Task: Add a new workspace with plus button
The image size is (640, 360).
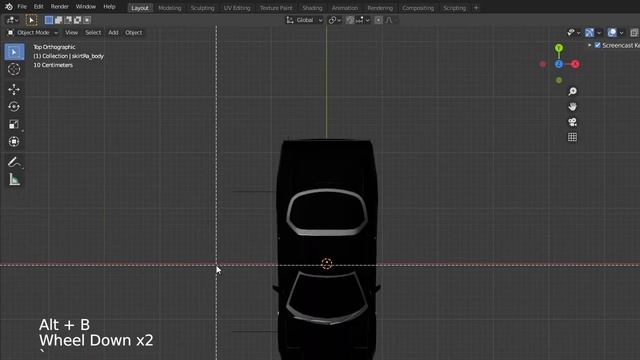Action: 476,8
